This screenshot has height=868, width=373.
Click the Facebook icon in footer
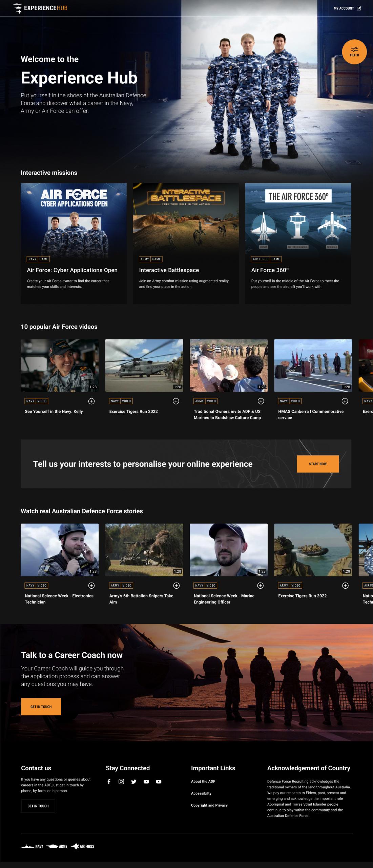click(109, 782)
